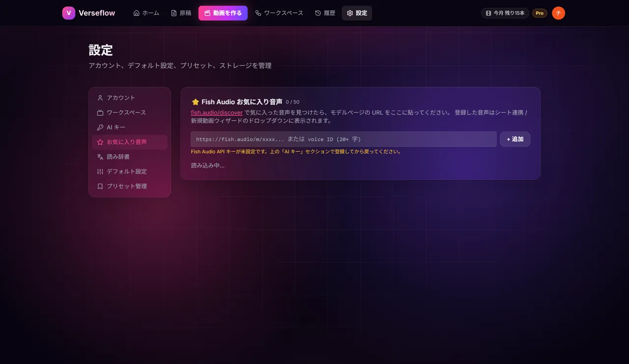
Task: Click the Verseflow V logo icon
Action: click(x=69, y=13)
